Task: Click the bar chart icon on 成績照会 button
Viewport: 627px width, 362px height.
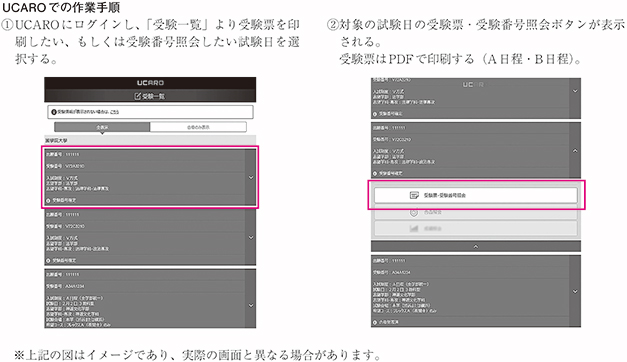Action: (x=414, y=228)
